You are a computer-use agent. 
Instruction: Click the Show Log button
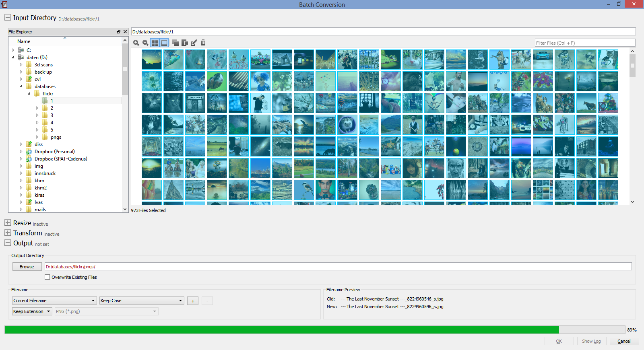click(591, 341)
